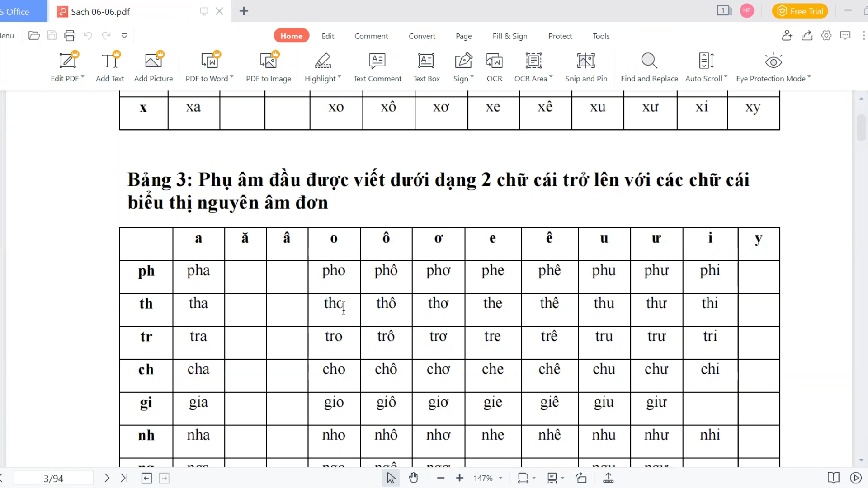The width and height of the screenshot is (868, 488).
Task: Open the Highlight tool
Action: pos(322,66)
